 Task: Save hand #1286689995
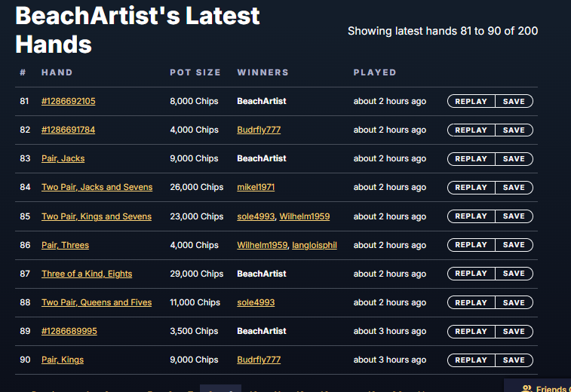[514, 331]
